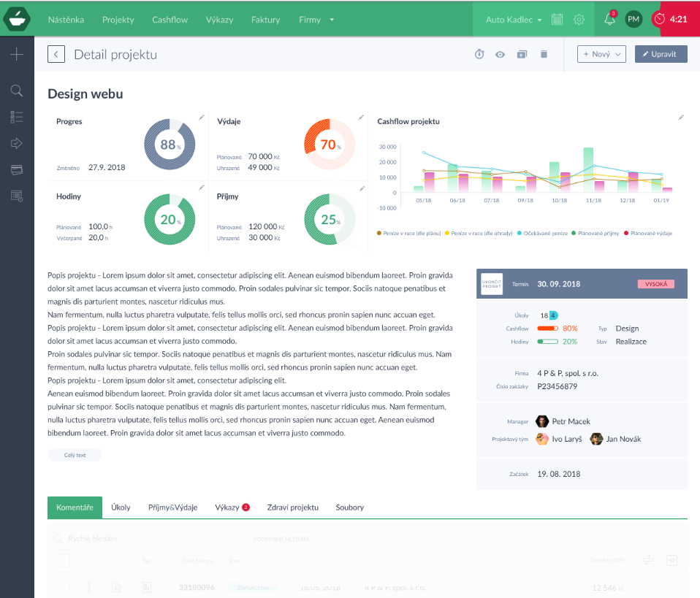Open the notifications bell
Image resolution: width=700 pixels, height=598 pixels.
click(x=609, y=20)
